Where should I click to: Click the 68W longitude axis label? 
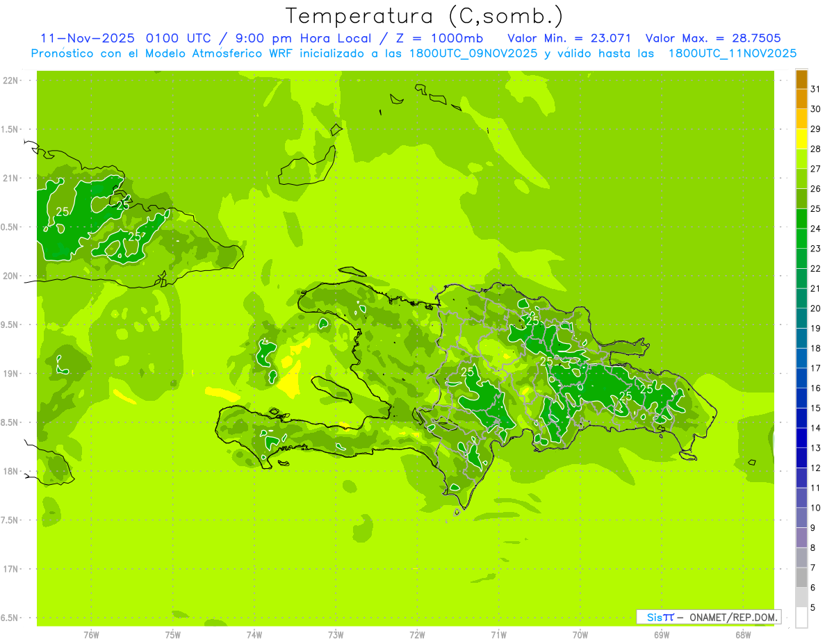pos(743,635)
